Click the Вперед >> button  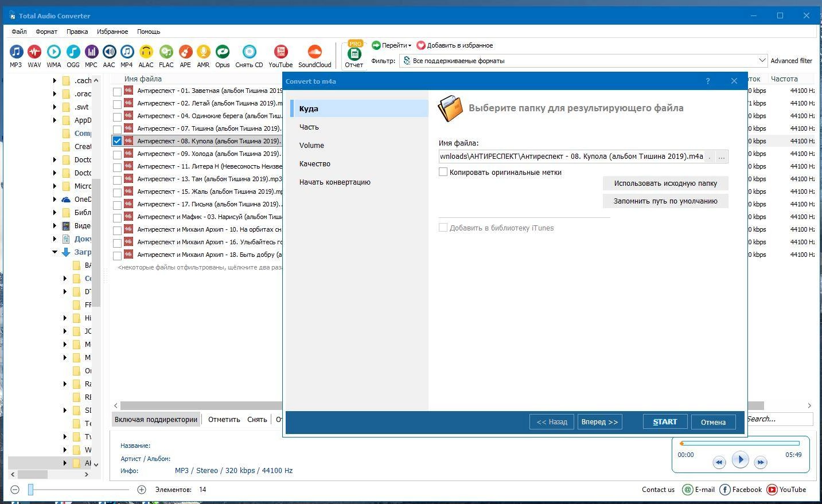pyautogui.click(x=599, y=422)
